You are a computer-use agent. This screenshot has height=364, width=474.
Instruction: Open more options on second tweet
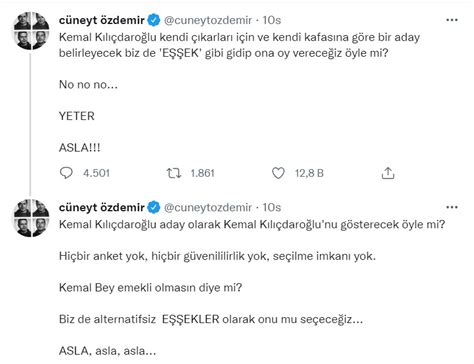pyautogui.click(x=452, y=207)
